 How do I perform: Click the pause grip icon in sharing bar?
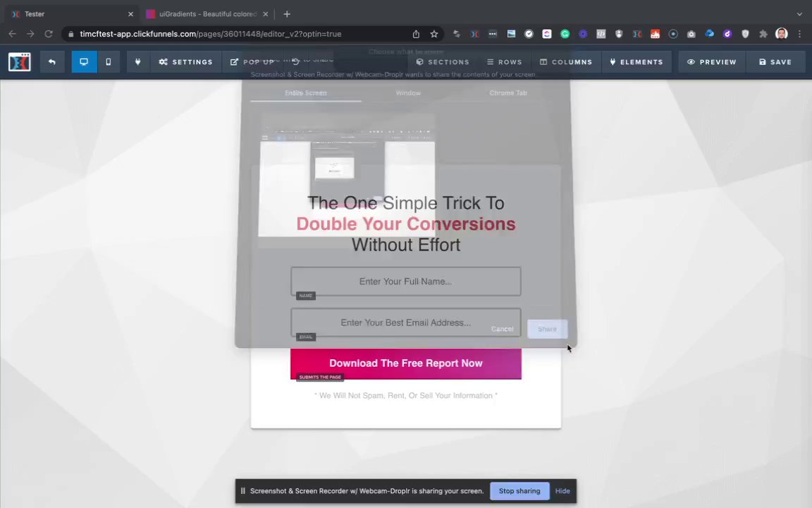click(x=243, y=491)
